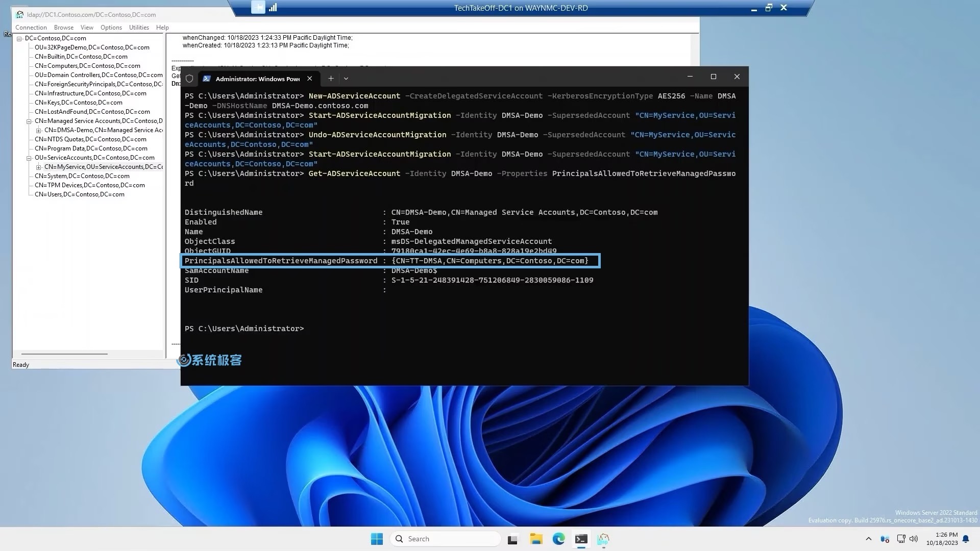This screenshot has height=551, width=980.
Task: Open the Terminal new-tab profile dropdown
Action: [346, 79]
